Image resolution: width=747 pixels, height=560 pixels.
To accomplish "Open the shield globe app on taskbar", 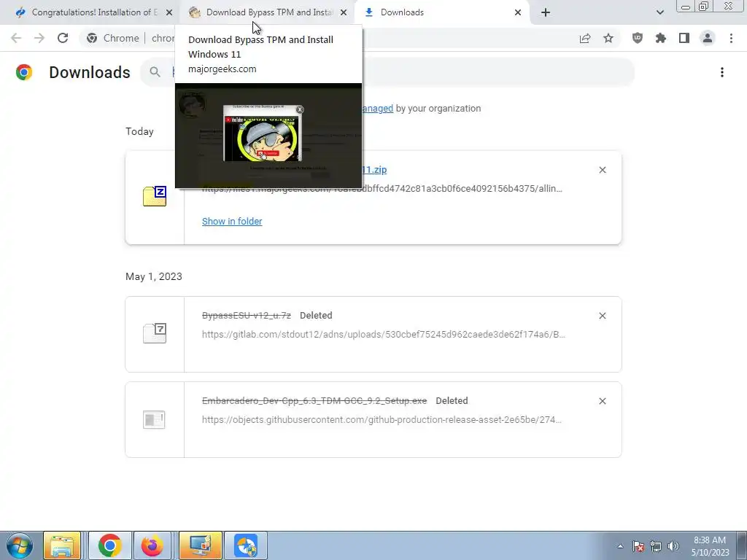I will coord(246,545).
